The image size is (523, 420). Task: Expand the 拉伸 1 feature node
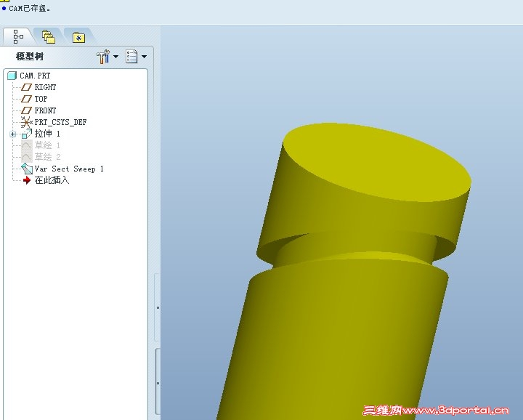point(12,134)
